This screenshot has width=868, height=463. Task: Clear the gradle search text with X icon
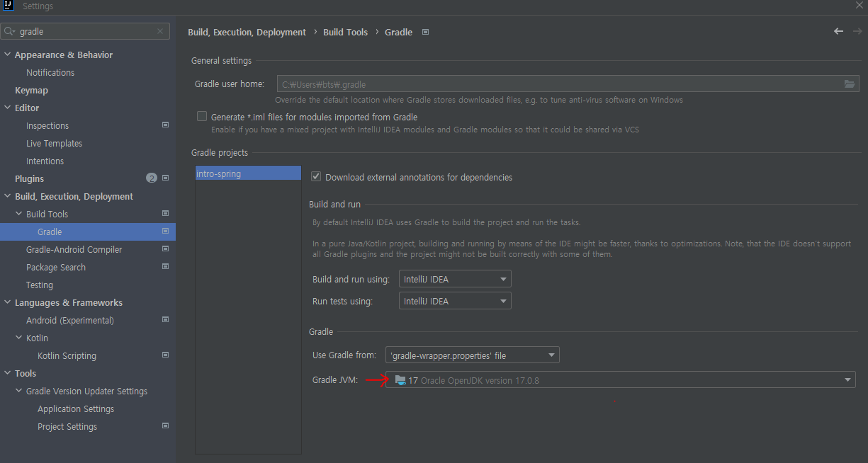[160, 32]
